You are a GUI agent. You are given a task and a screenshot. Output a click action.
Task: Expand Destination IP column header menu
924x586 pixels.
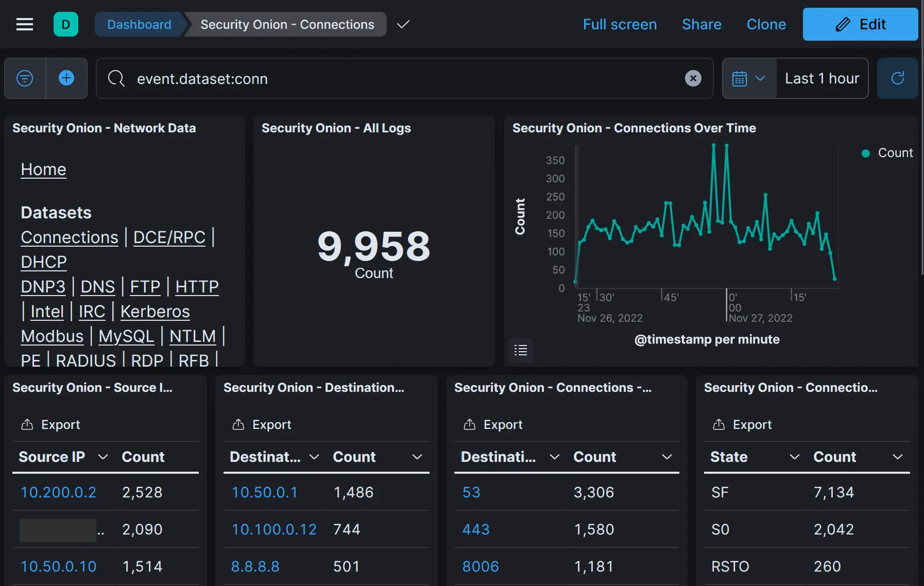click(314, 457)
